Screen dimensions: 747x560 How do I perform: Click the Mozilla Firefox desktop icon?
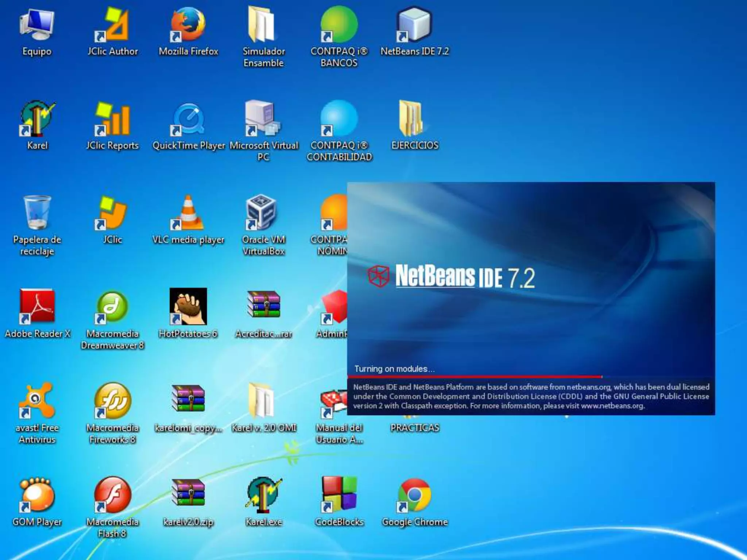click(x=188, y=25)
